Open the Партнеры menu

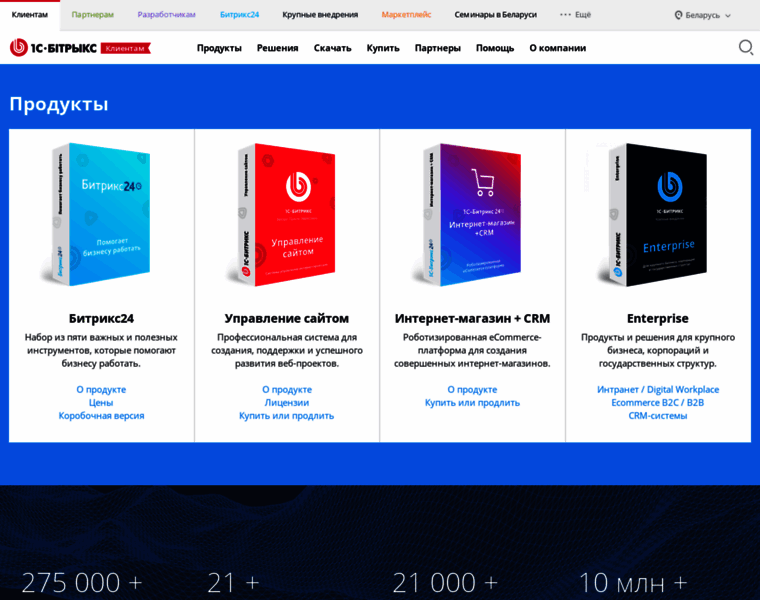coord(438,48)
